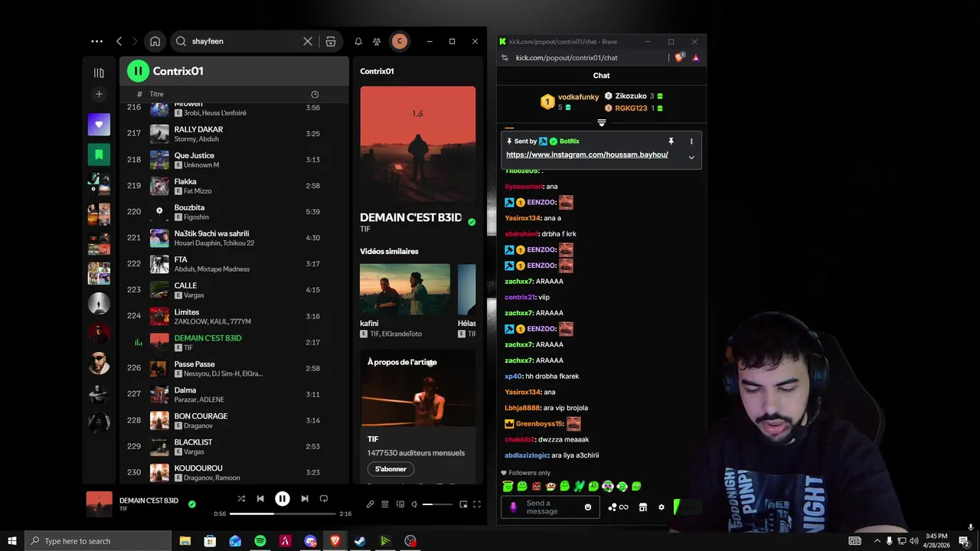Toggle saved checkmark beside panel song title
Screen dimensions: 980x551
[472, 222]
